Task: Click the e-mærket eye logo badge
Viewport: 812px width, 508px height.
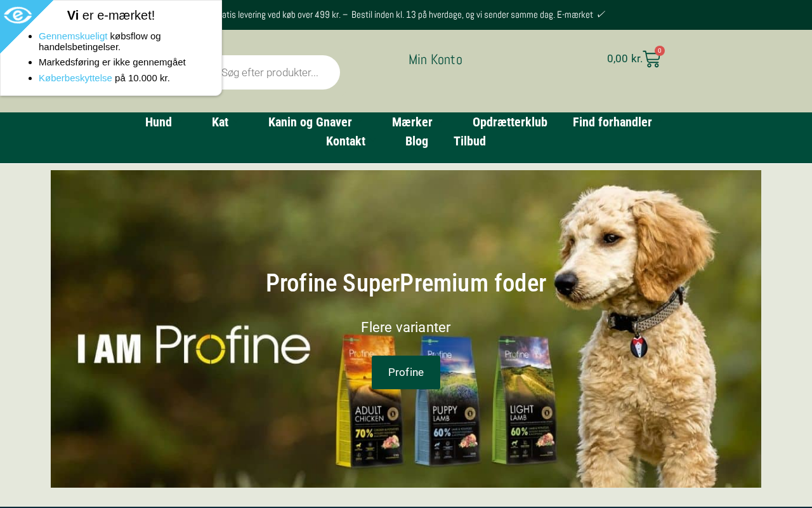Action: (x=17, y=16)
